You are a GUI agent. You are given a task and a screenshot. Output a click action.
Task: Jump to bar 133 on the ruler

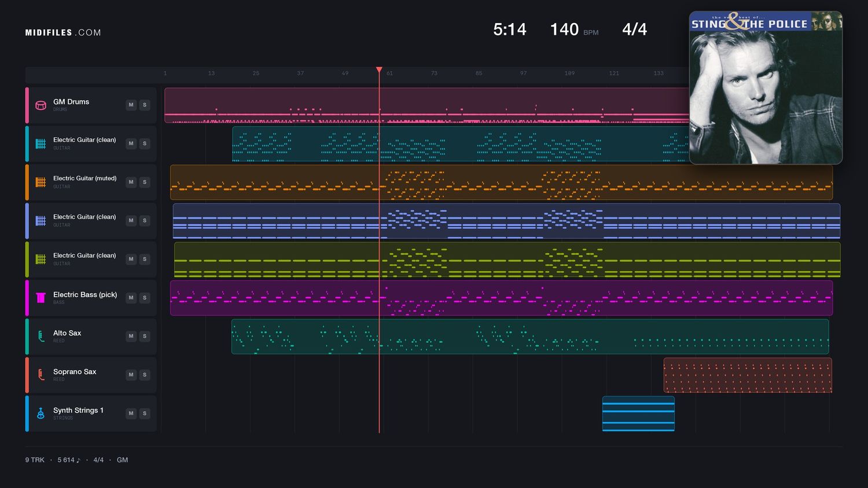point(659,73)
